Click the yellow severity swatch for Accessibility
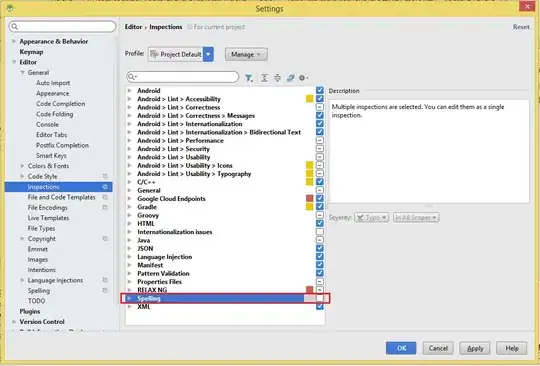The width and height of the screenshot is (540, 366). [310, 99]
